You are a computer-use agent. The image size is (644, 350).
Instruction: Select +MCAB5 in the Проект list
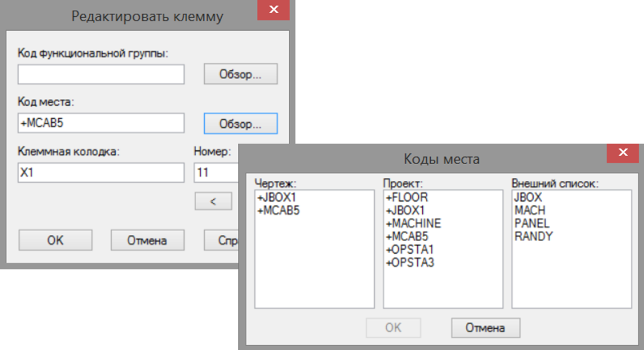pyautogui.click(x=407, y=237)
